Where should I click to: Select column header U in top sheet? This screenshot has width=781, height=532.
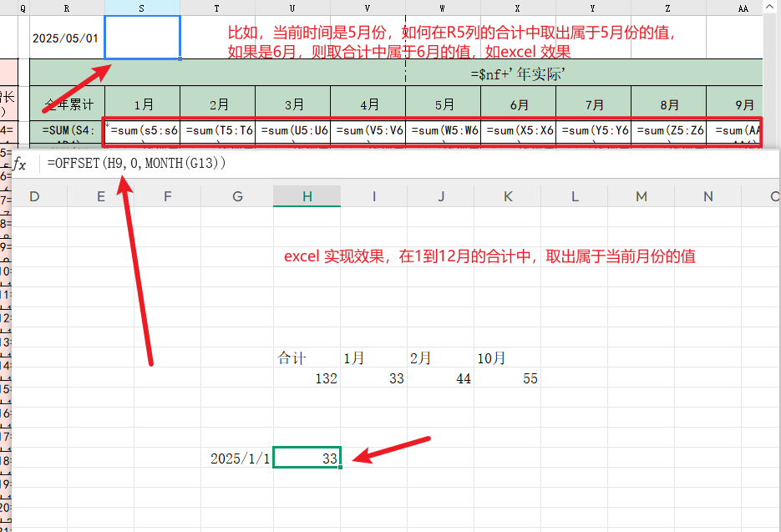click(x=292, y=8)
